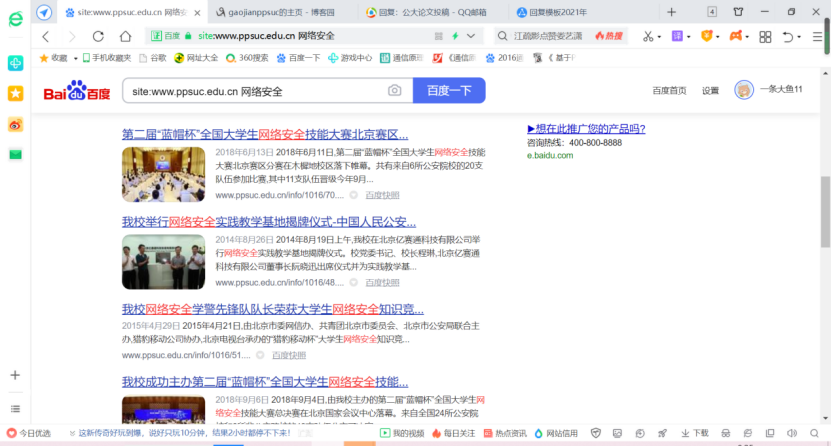Expand the favorites 收藏 dropdown arrow
Screen dimensions: 831x446
tap(75, 58)
